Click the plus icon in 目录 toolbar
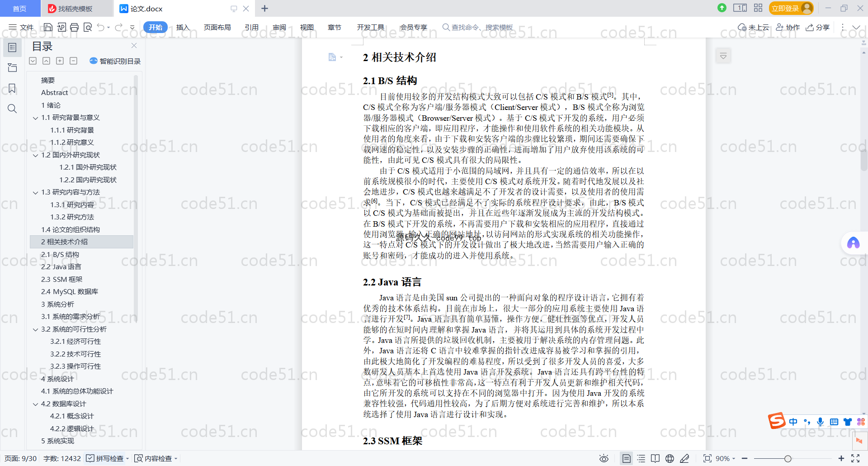The height and width of the screenshot is (466, 868). (60, 61)
